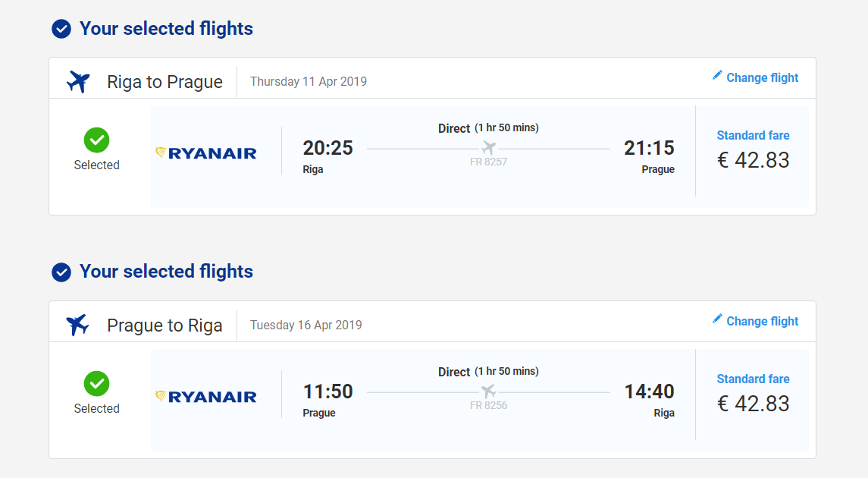Image resolution: width=868 pixels, height=478 pixels.
Task: Toggle the green Selected checkmark for Prague flight
Action: [96, 383]
